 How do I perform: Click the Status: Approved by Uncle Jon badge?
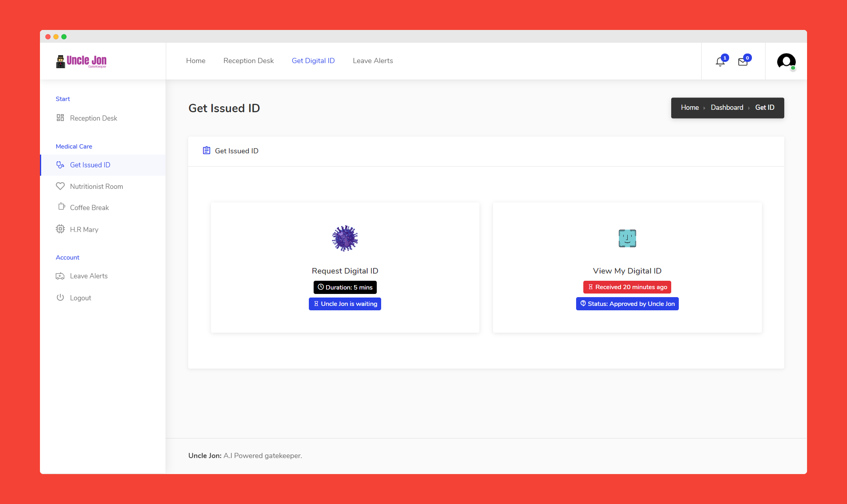pos(627,304)
